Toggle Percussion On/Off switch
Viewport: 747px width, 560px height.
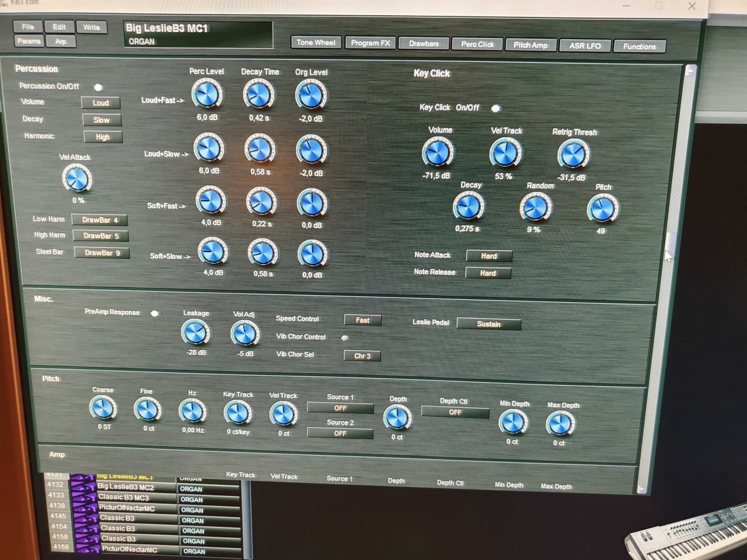(98, 87)
